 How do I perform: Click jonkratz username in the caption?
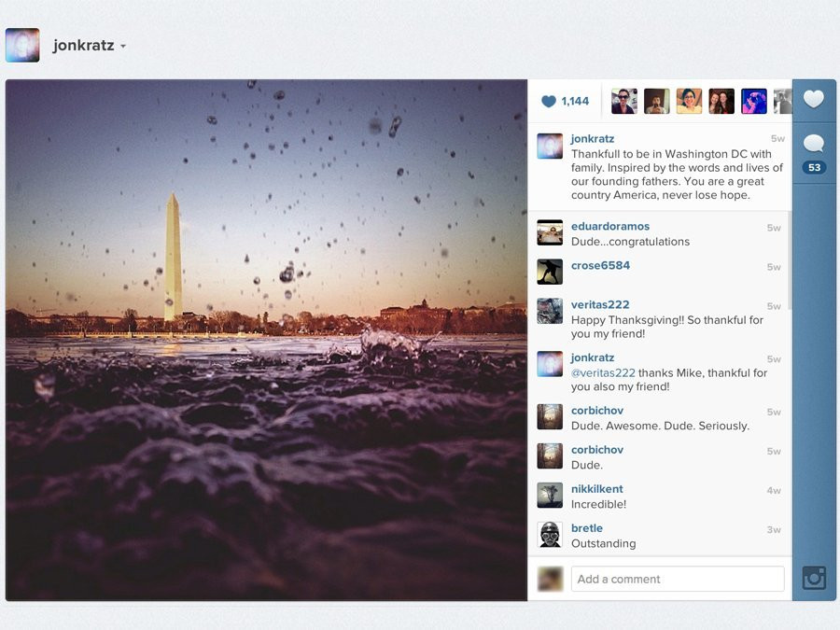[x=593, y=138]
